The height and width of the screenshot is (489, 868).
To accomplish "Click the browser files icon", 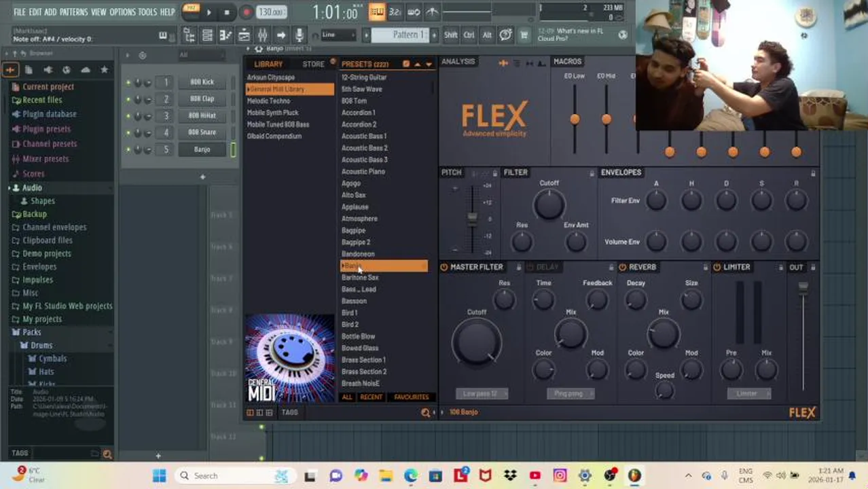I will pos(29,69).
